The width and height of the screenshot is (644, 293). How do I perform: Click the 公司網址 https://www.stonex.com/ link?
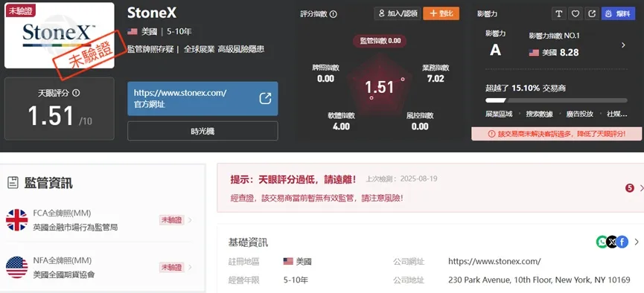[494, 262]
